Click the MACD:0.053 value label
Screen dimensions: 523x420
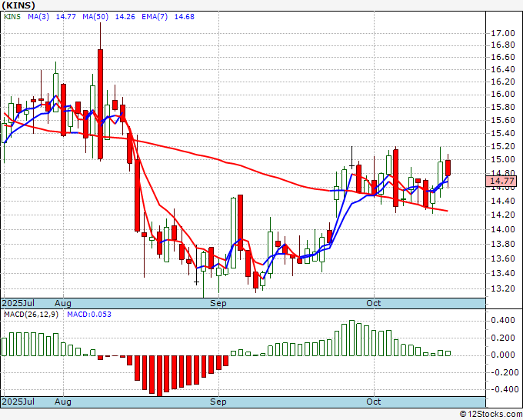89,315
